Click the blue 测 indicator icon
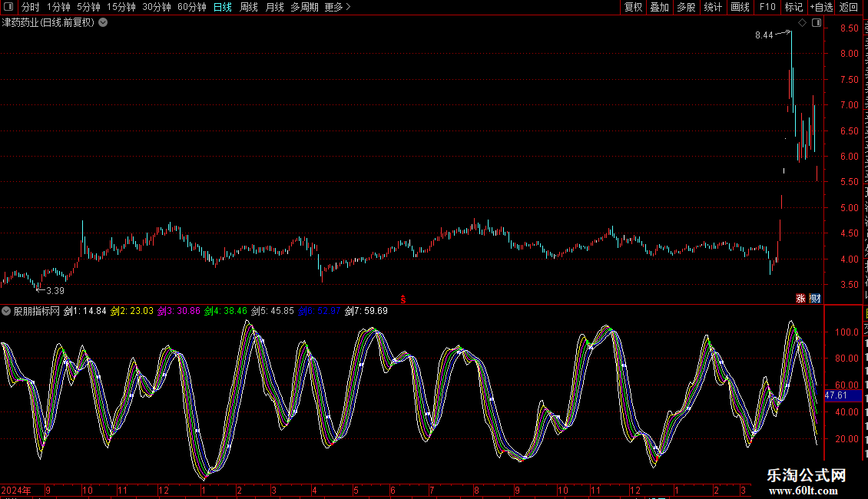Viewport: 868px width, 499px height. pos(815,298)
